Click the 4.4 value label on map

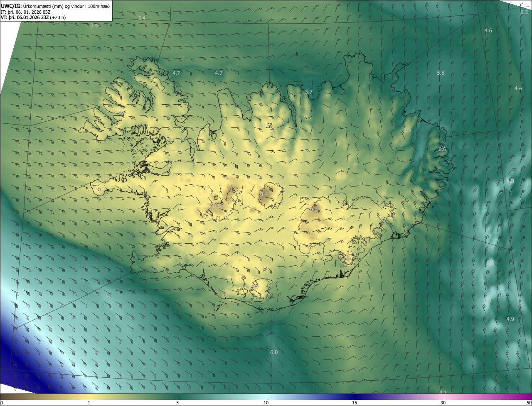[518, 88]
